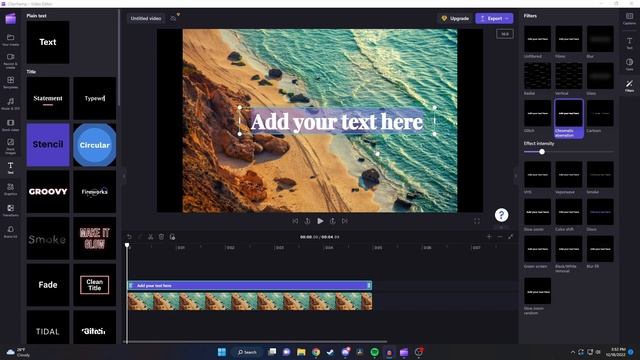The width and height of the screenshot is (640, 360).
Task: Choose the Stencil title style
Action: pyautogui.click(x=48, y=145)
